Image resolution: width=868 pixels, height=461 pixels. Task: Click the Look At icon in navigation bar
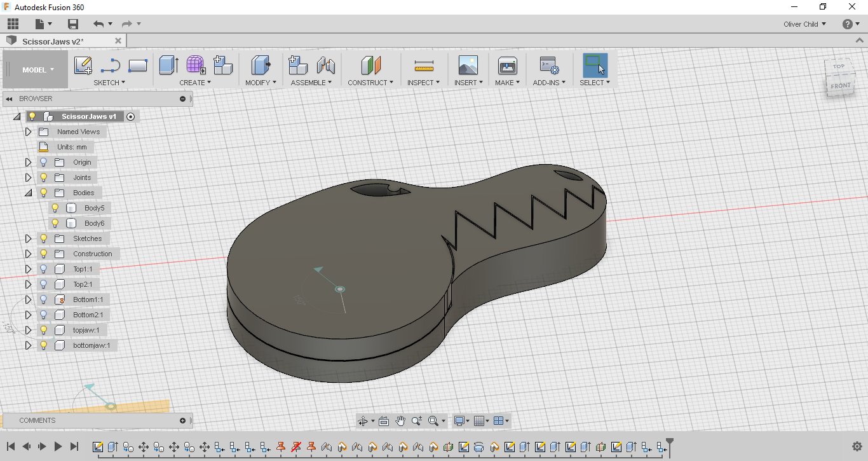click(384, 420)
